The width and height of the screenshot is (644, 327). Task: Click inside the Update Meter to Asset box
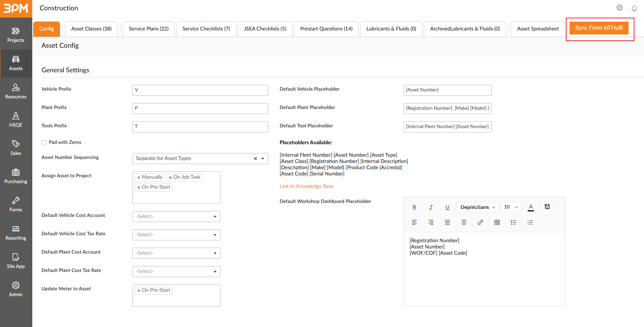click(x=177, y=296)
